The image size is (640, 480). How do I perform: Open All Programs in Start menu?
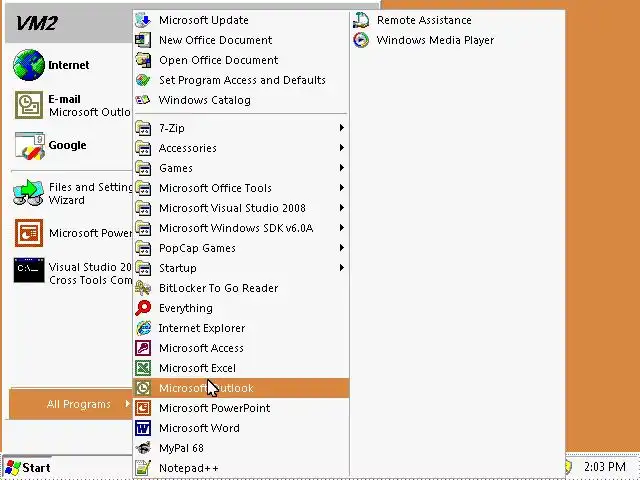[78, 404]
